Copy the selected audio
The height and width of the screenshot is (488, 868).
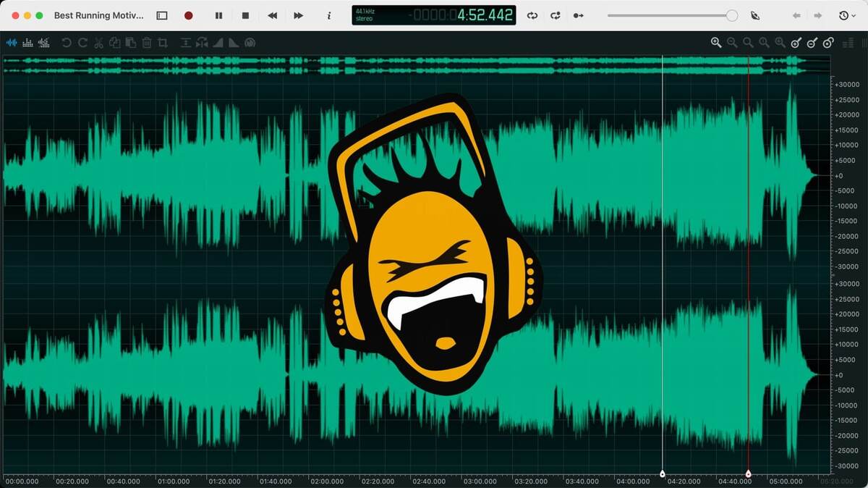pos(114,43)
